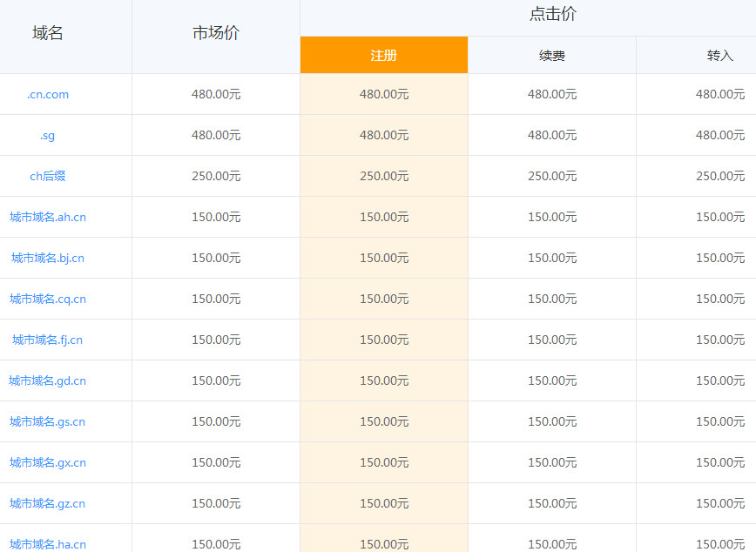The height and width of the screenshot is (552, 756).
Task: Switch to the 转入 price tab
Action: coord(719,56)
